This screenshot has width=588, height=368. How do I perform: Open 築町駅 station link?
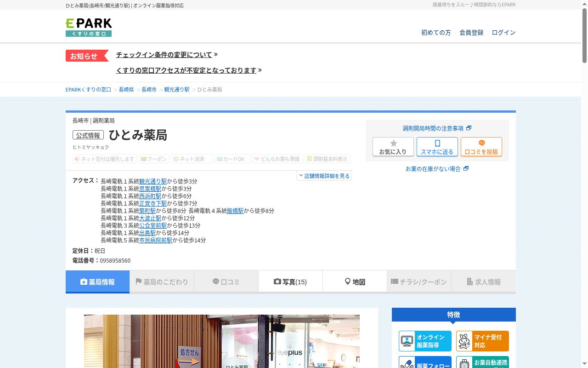147,211
